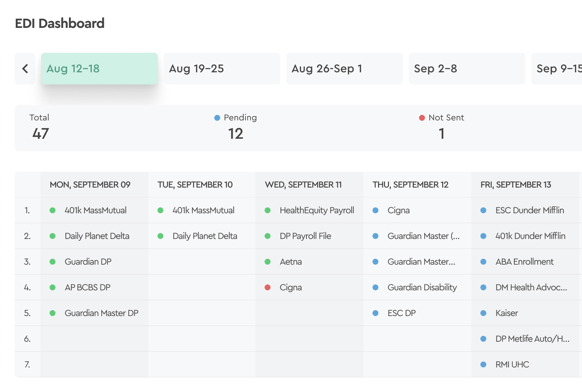Open Monday's 401k MassMutual entry
This screenshot has height=392, width=582.
[96, 210]
